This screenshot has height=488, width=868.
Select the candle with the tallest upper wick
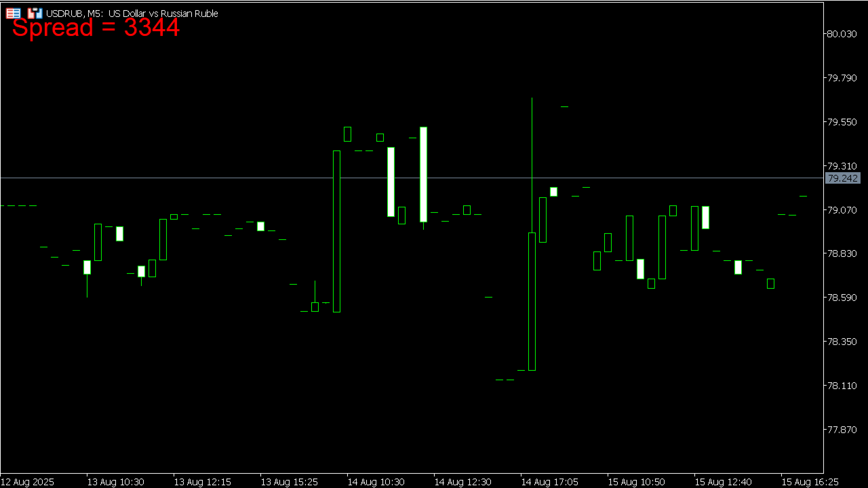click(532, 234)
